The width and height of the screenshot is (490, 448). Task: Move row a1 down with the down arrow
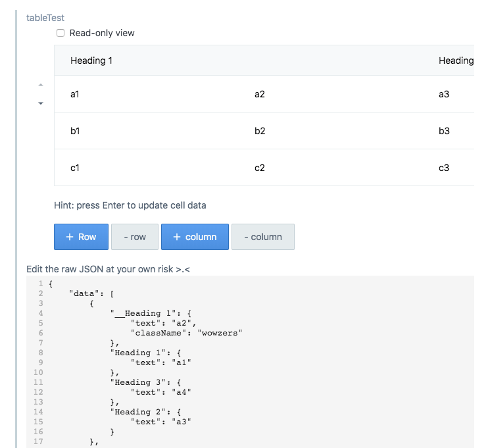[x=41, y=103]
